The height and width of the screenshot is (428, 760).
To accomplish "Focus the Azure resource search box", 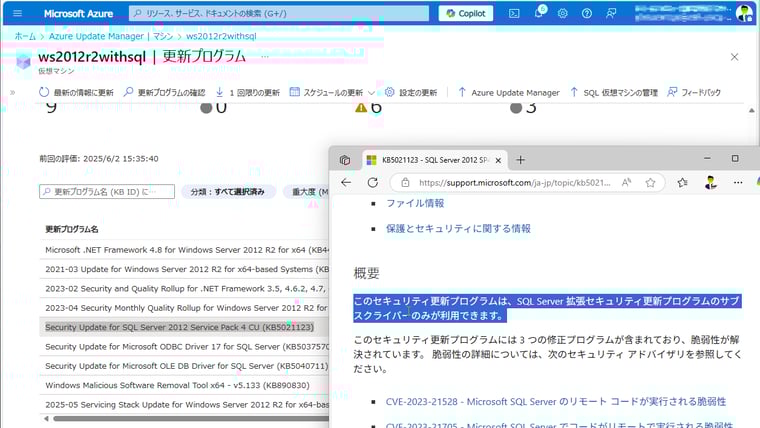I will 279,14.
